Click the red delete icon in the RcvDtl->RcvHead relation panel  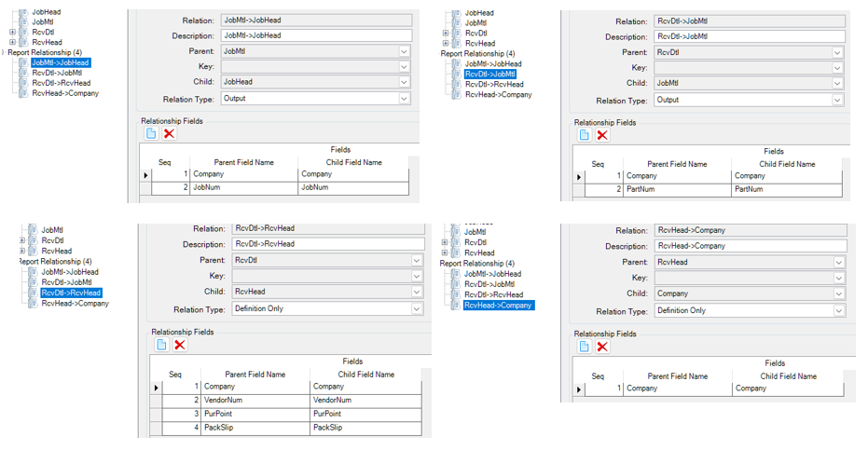[x=180, y=345]
